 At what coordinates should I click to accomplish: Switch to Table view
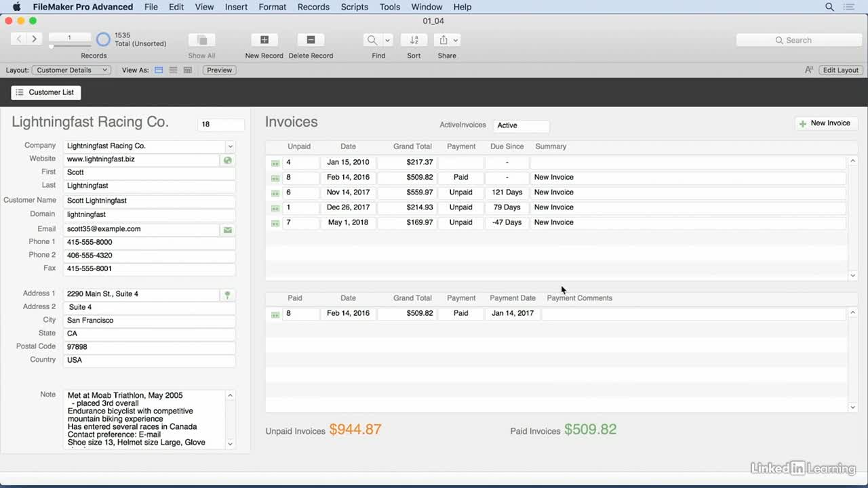coord(188,70)
